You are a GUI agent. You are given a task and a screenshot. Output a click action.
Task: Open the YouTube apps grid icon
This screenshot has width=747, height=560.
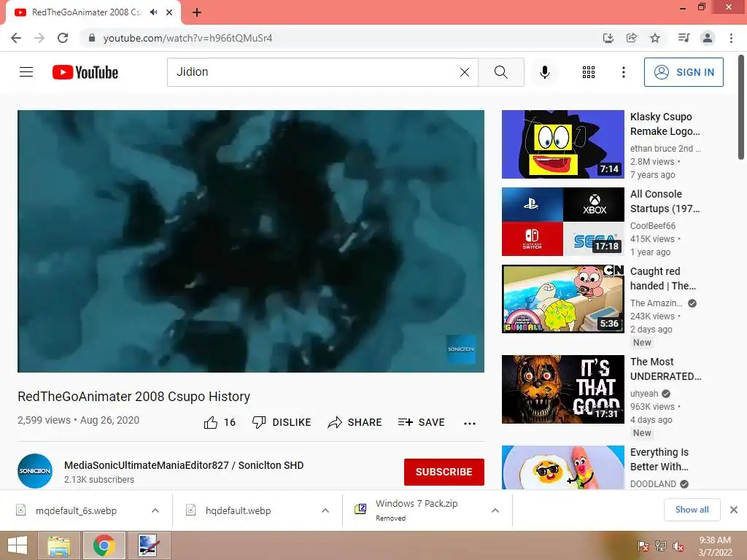(x=589, y=72)
